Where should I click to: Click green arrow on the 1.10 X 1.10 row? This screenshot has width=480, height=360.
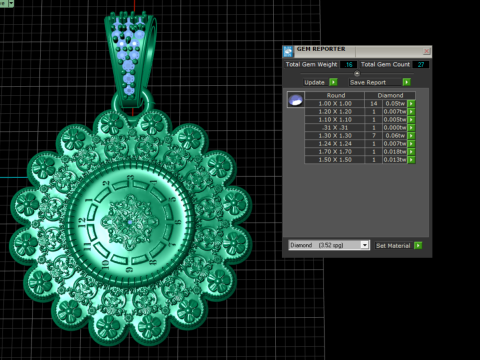411,120
